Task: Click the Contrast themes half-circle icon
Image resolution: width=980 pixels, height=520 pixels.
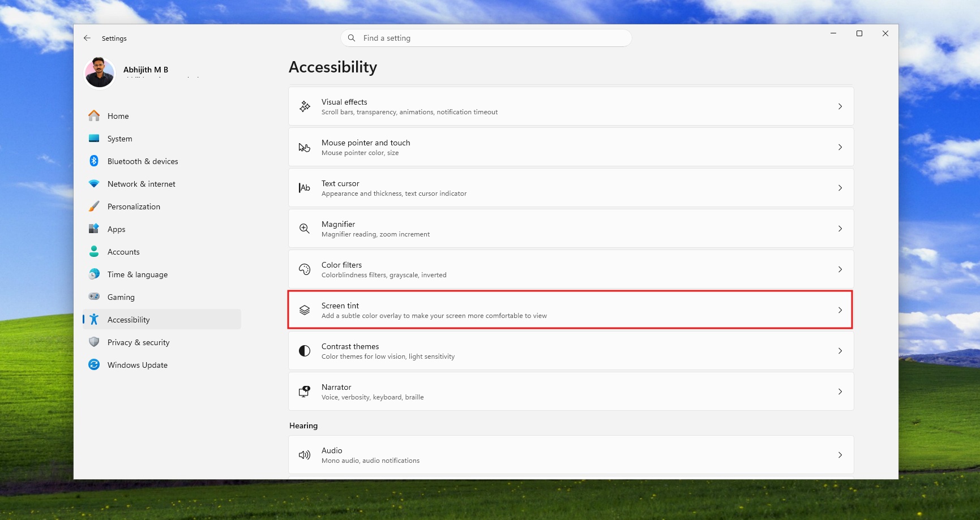Action: pos(304,350)
